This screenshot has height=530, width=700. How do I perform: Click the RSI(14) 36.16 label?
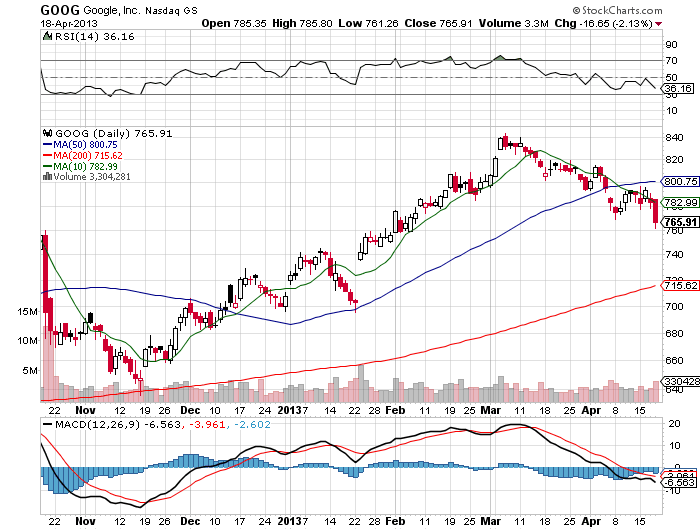point(94,37)
